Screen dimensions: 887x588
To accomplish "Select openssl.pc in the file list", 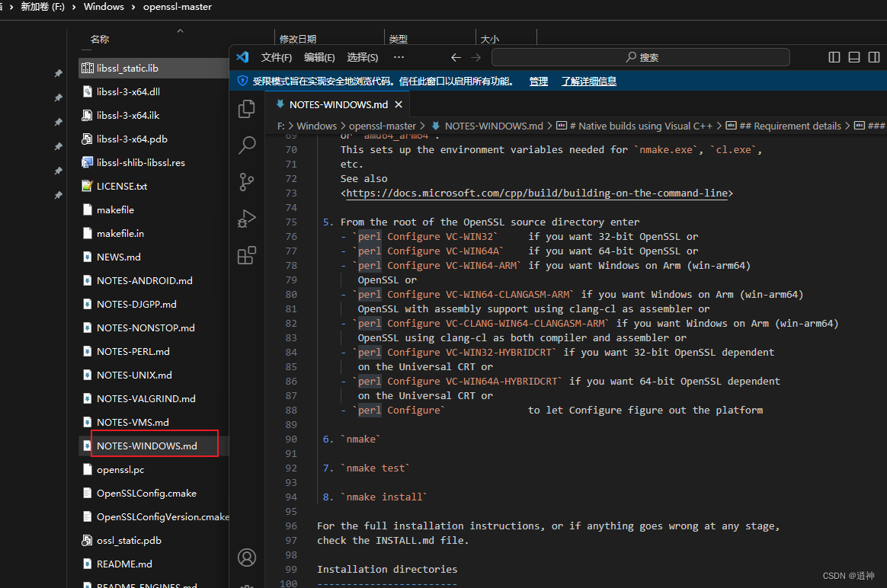I will (120, 470).
